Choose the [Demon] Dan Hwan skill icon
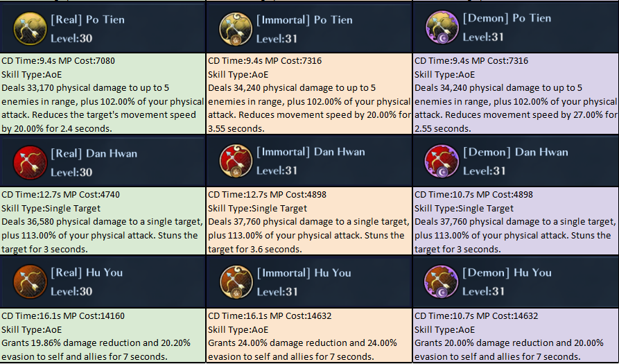This screenshot has height=364, width=619. 442,162
